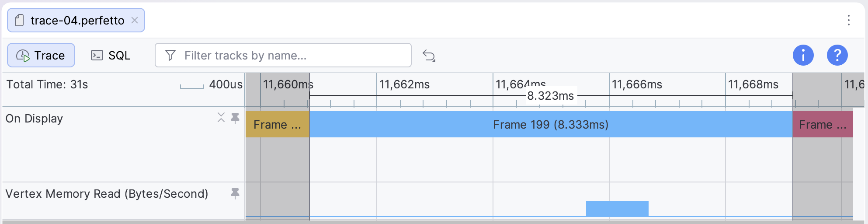Click the 11,666ms ruler label
Screen dimensions: 868x224
pyautogui.click(x=637, y=84)
